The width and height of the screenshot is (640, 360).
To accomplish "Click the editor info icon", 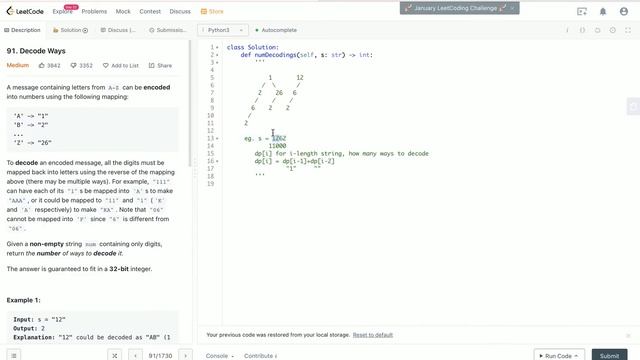I will [567, 30].
